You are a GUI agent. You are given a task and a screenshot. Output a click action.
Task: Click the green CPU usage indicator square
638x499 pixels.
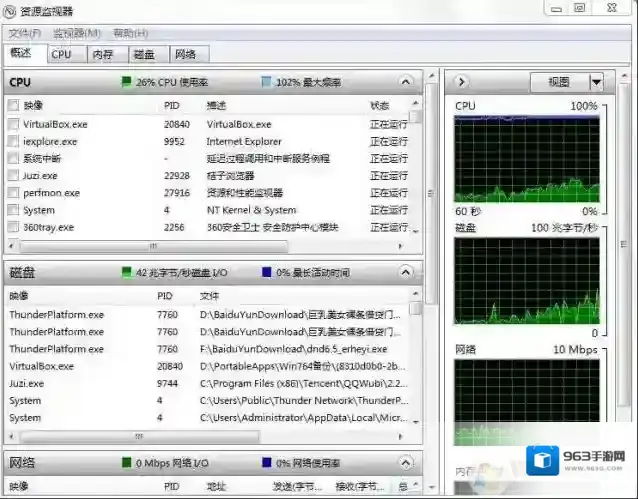[x=127, y=82]
